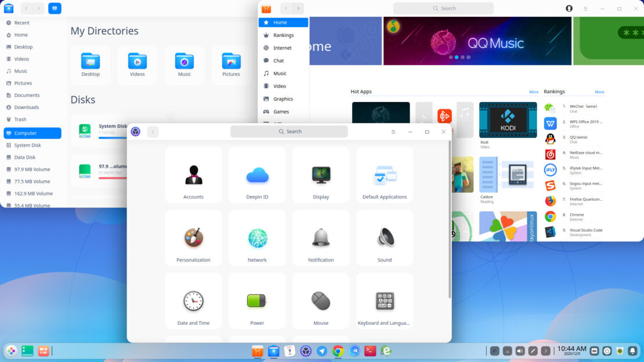Viewport: 644px width, 362px height.
Task: Open the Power settings module
Action: pyautogui.click(x=257, y=301)
